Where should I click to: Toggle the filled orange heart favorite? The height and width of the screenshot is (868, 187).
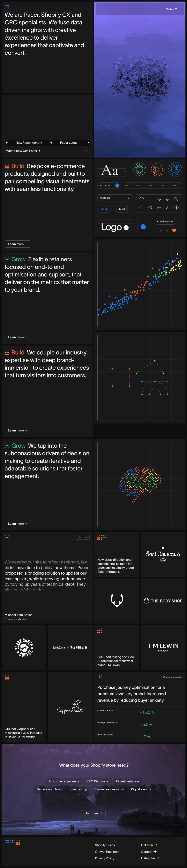pos(174,230)
